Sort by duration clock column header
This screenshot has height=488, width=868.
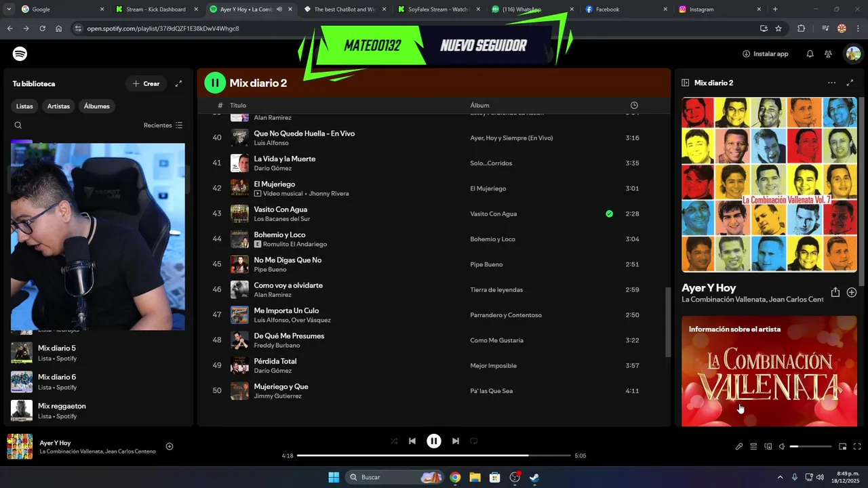[x=634, y=105]
